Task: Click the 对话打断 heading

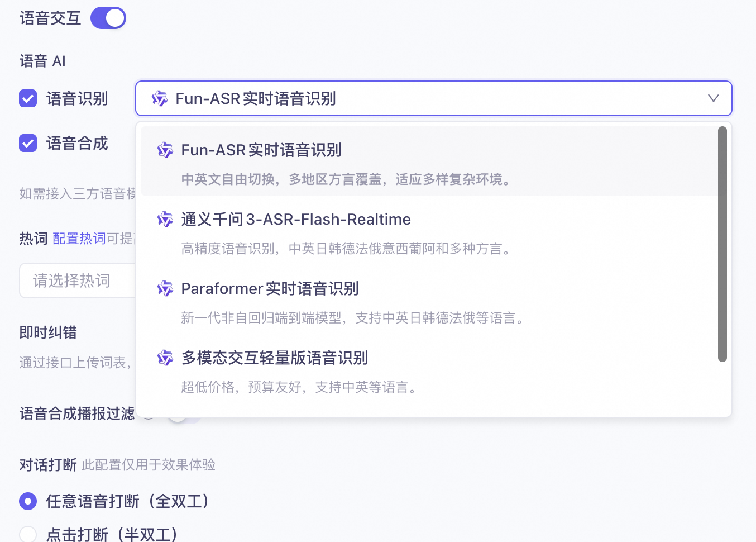Action: [48, 465]
